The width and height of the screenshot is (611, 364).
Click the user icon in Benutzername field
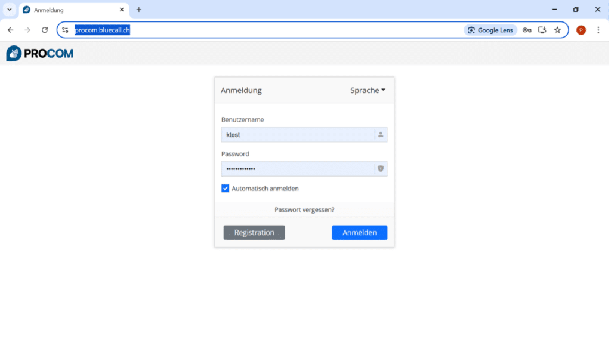pos(381,135)
